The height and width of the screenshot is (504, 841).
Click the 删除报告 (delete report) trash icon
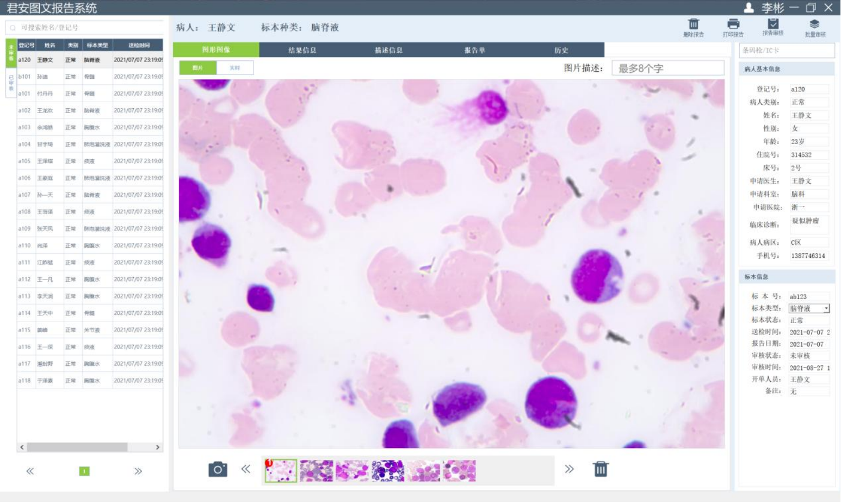tap(694, 24)
